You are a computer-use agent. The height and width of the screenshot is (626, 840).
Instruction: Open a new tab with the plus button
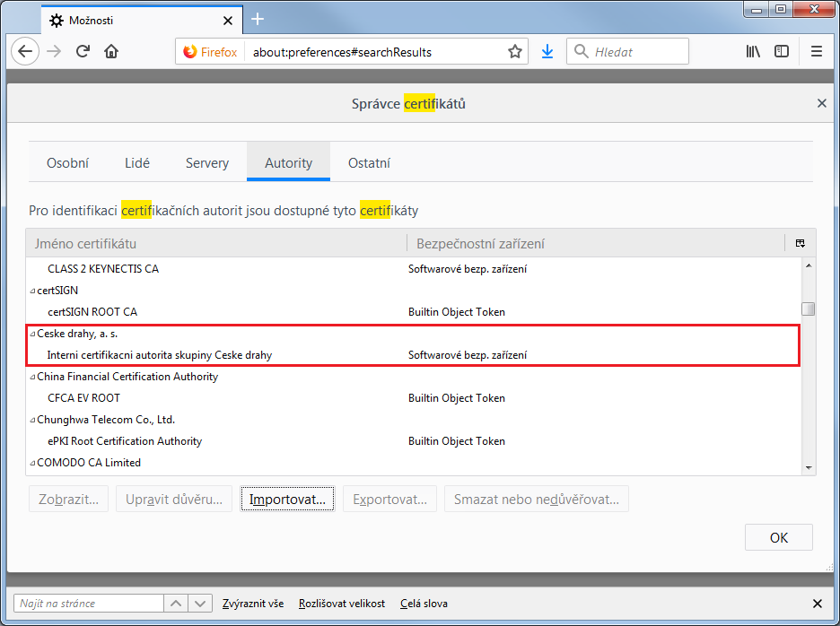(258, 19)
